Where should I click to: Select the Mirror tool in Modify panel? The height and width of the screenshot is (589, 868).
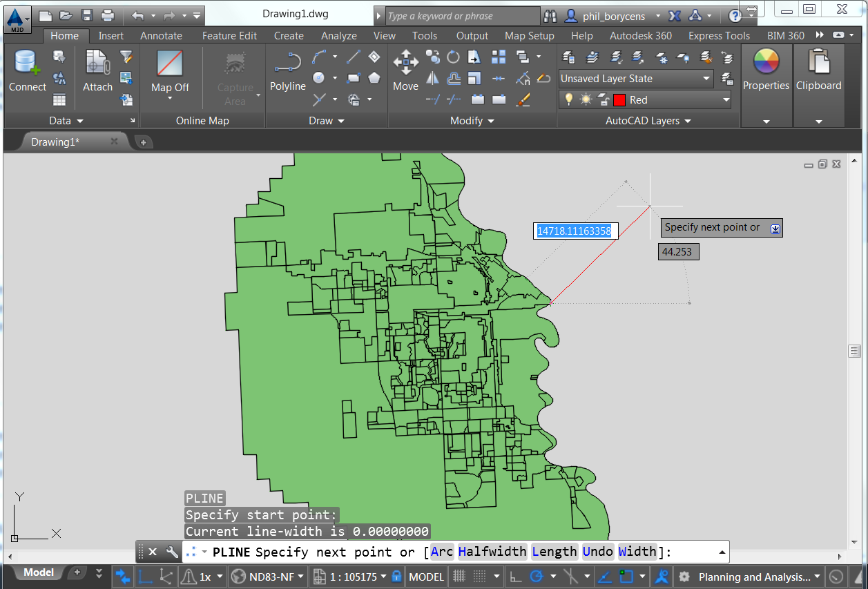(x=432, y=78)
